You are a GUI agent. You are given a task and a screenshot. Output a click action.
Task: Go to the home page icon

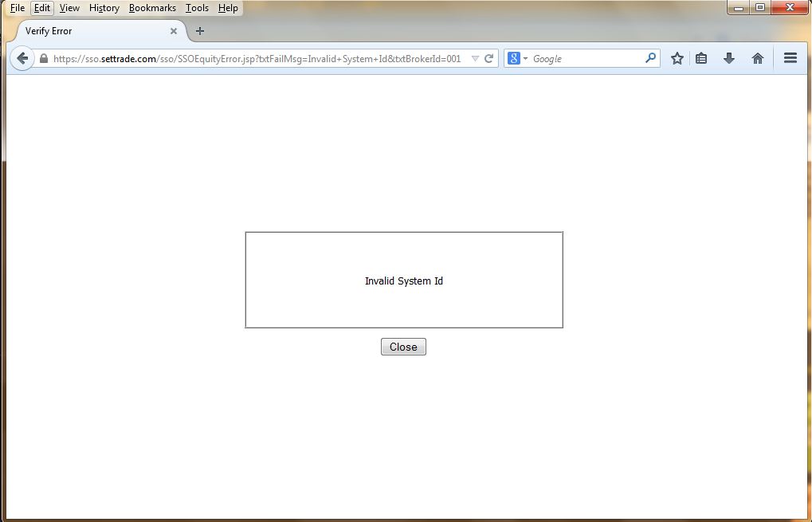(758, 58)
